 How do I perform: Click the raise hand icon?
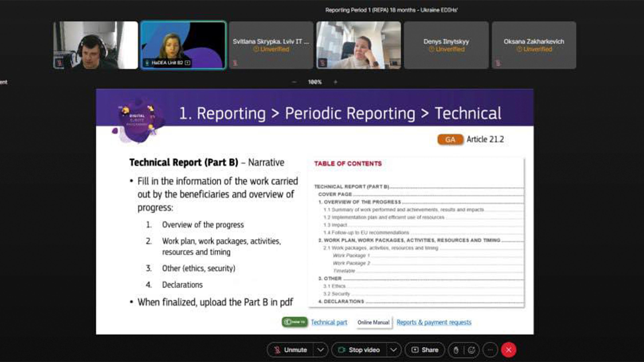tap(456, 350)
